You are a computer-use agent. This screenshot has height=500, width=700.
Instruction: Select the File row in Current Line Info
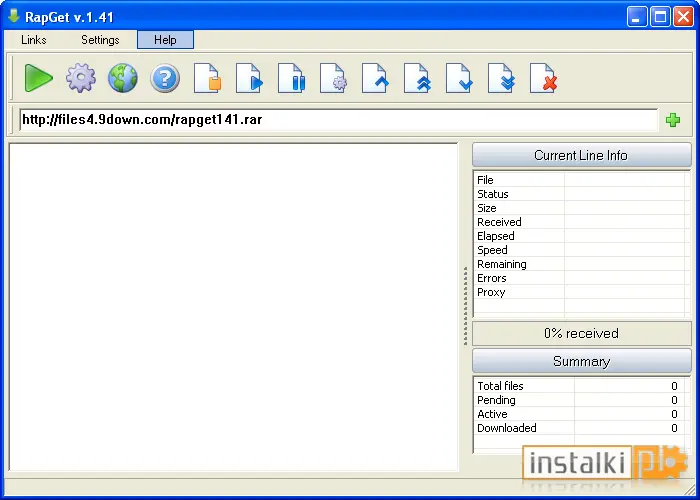click(x=580, y=180)
